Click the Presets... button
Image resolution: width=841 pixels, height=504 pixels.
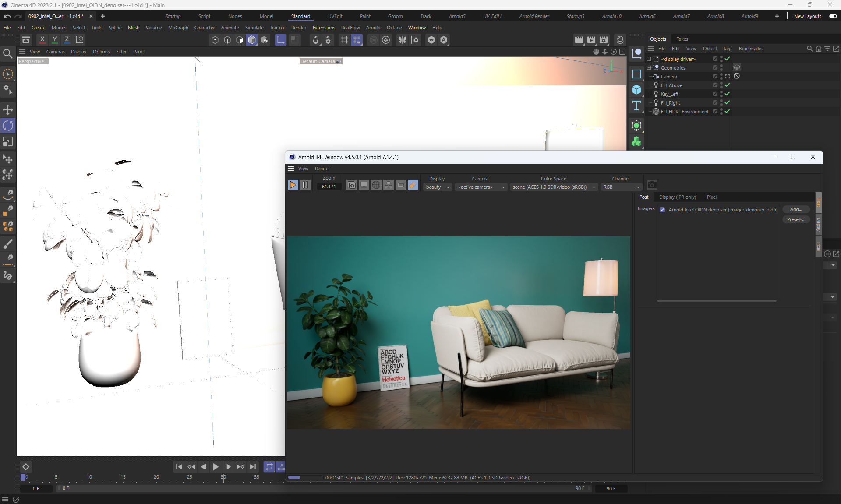point(795,219)
